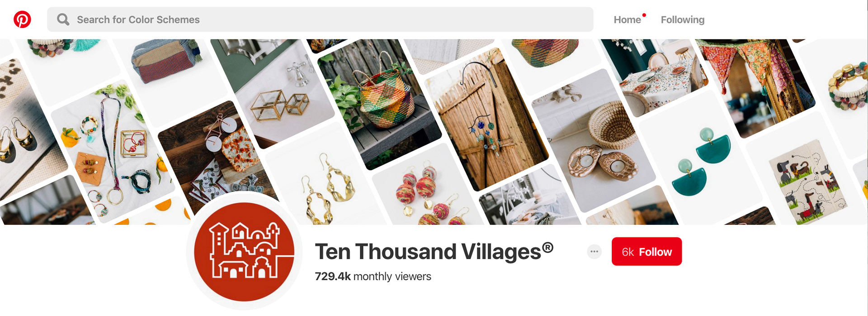Follow Ten Thousand Villages with red button
Image resolution: width=868 pixels, height=316 pixels.
(x=646, y=251)
